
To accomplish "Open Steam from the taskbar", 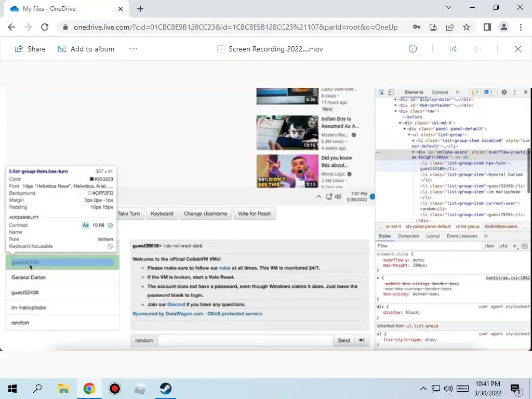I will click(166, 389).
